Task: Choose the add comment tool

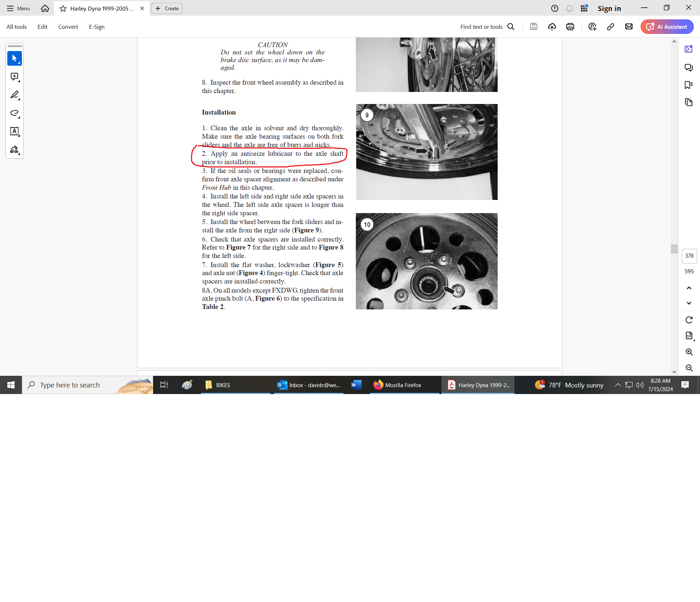Action: 14,77
